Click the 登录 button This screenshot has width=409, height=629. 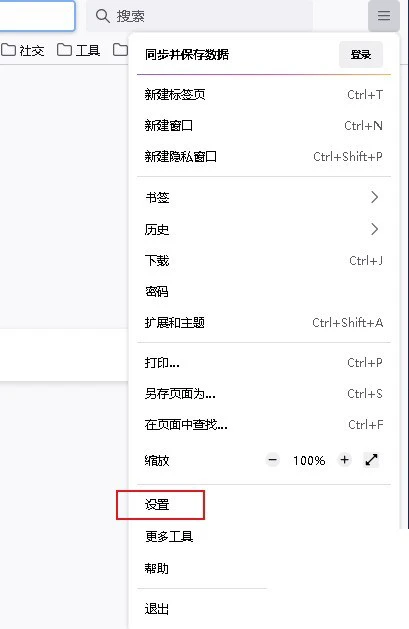[x=361, y=55]
